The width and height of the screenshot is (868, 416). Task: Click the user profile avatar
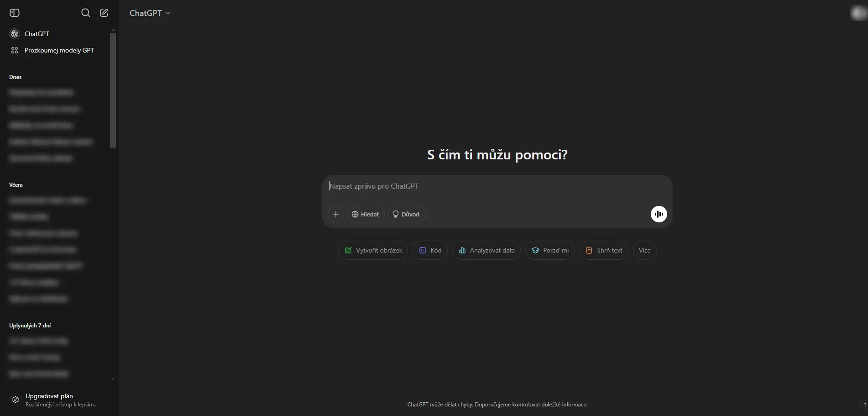click(858, 13)
